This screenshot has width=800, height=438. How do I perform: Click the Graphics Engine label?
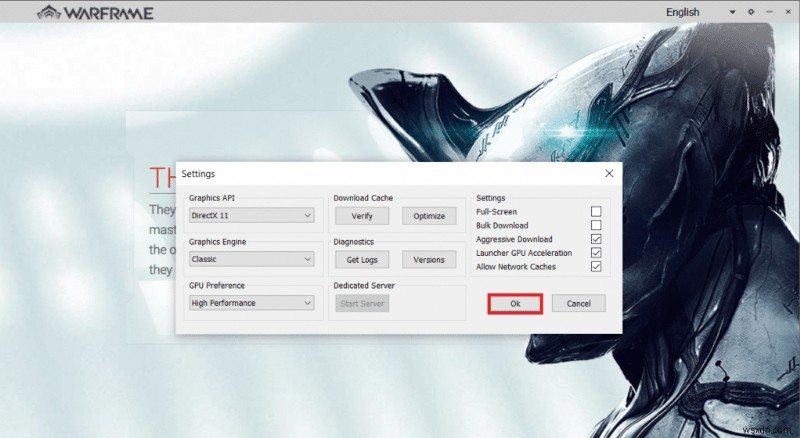(x=217, y=242)
